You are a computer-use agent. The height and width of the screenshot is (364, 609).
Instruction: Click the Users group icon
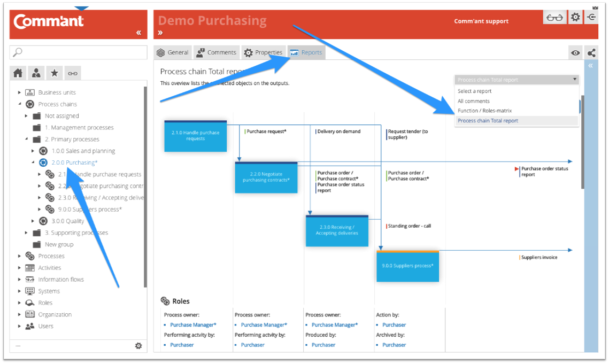(30, 327)
